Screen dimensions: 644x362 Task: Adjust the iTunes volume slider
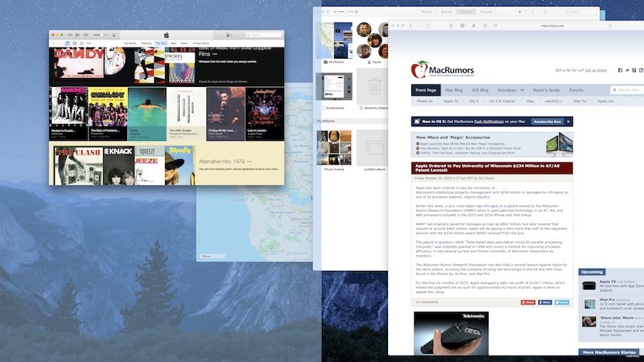100,35
